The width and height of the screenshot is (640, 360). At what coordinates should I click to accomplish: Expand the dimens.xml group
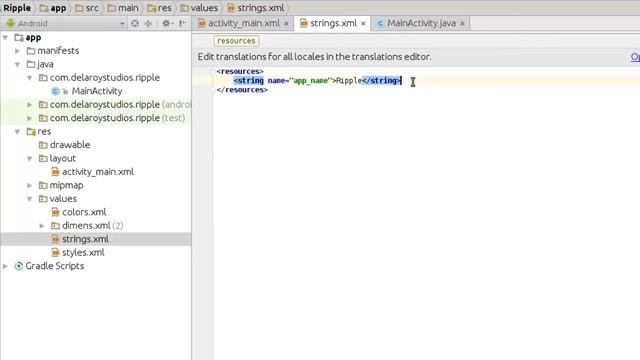click(x=42, y=226)
